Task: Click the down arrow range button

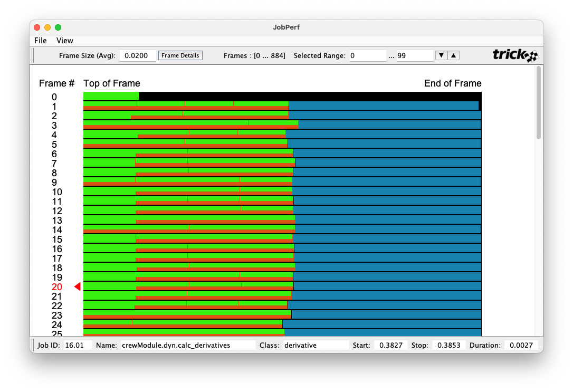Action: point(441,55)
